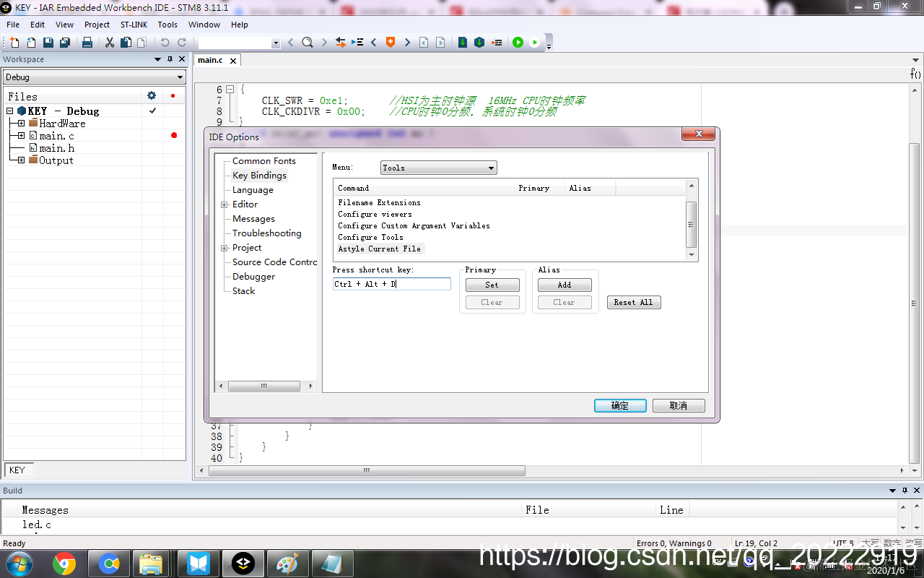Image resolution: width=924 pixels, height=578 pixels.
Task: Expand the HardWare folder
Action: pos(21,124)
